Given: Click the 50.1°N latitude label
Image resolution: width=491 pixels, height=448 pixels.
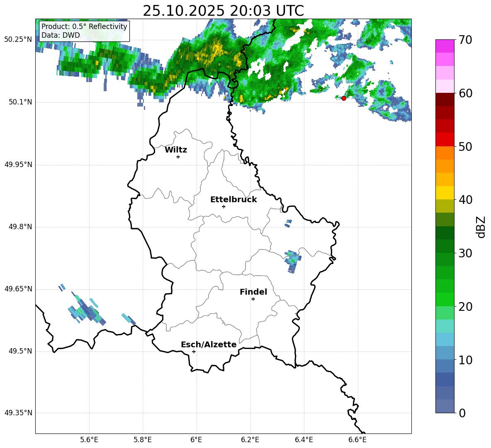Looking at the screenshot, I should [x=21, y=102].
